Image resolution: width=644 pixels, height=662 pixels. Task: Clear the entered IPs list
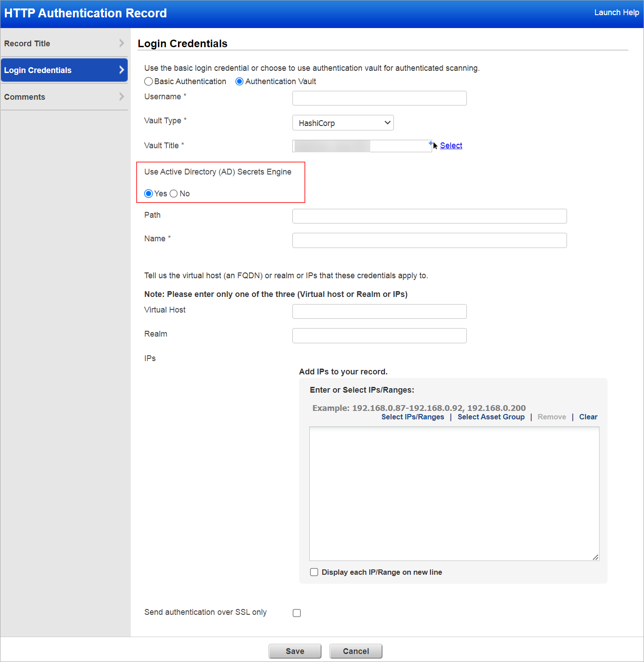588,417
